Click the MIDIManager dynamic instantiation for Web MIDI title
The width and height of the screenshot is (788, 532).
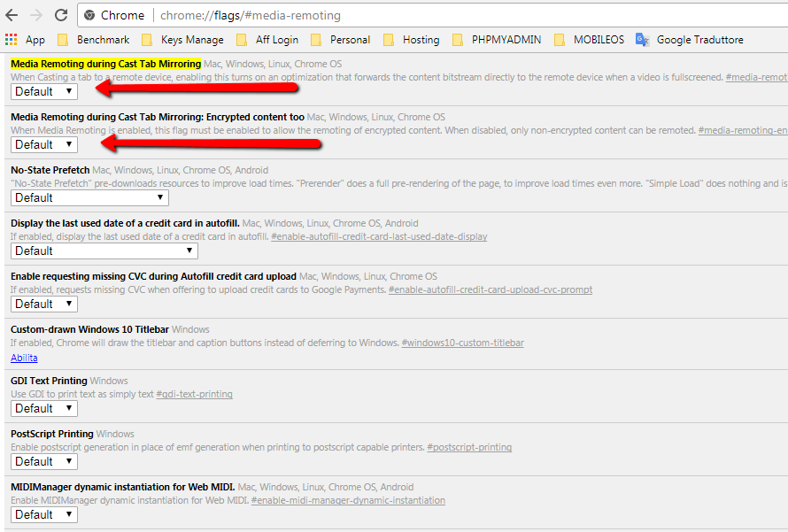123,487
